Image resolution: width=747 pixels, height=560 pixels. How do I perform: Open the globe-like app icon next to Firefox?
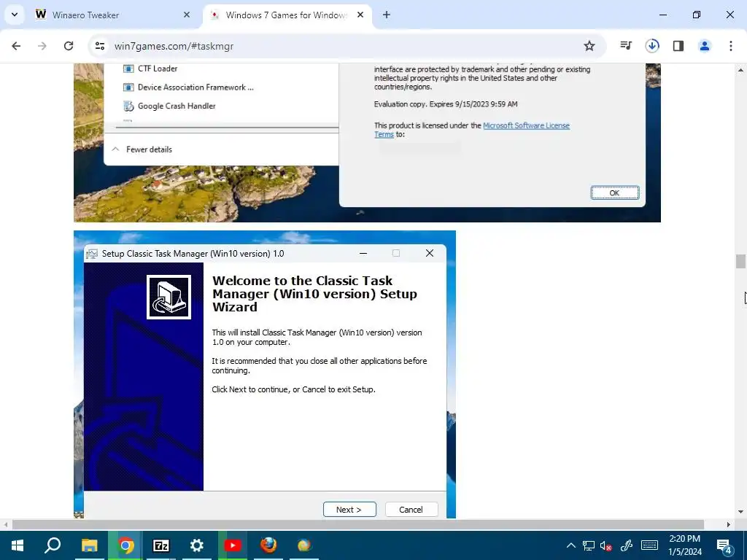[304, 545]
